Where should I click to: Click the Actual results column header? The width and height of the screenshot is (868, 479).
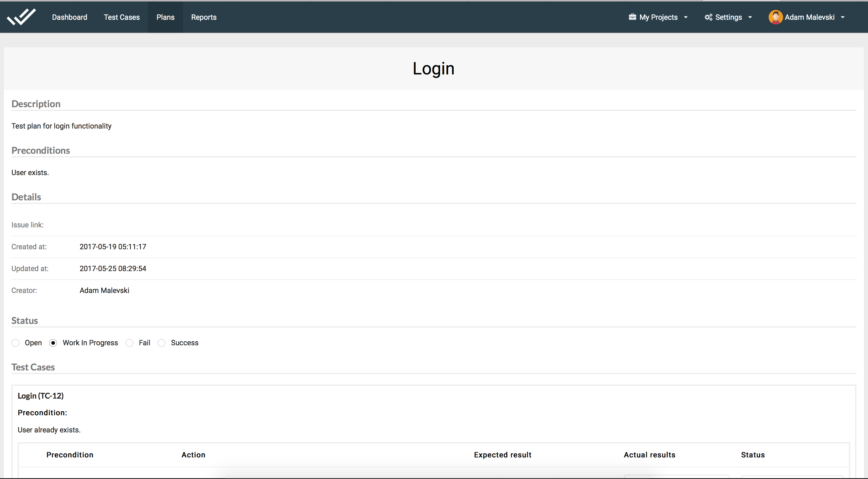[649, 455]
